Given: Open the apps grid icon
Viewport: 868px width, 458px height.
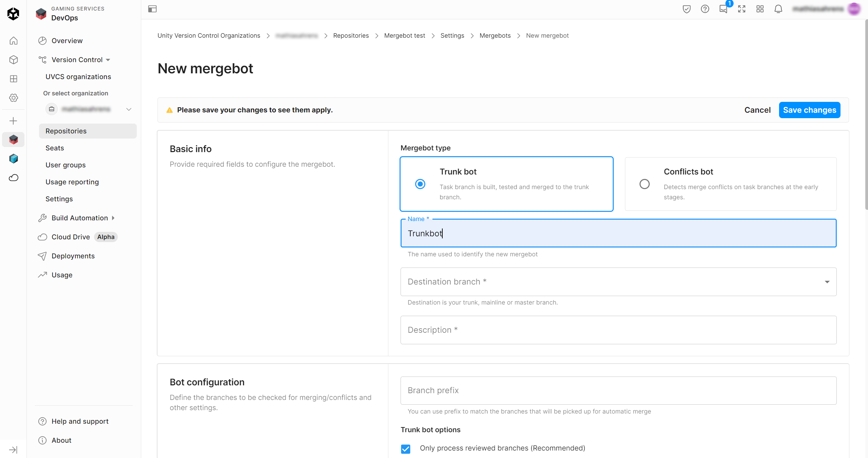Looking at the screenshot, I should [x=760, y=9].
